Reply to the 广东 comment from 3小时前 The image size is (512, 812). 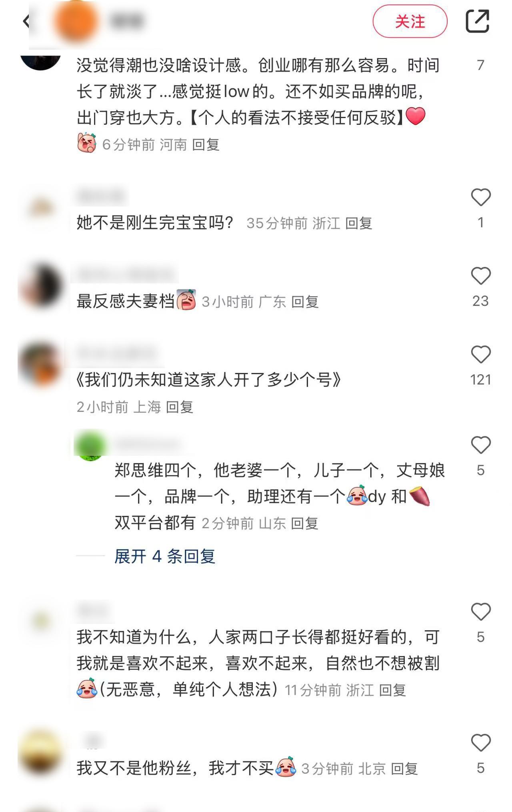(x=305, y=301)
